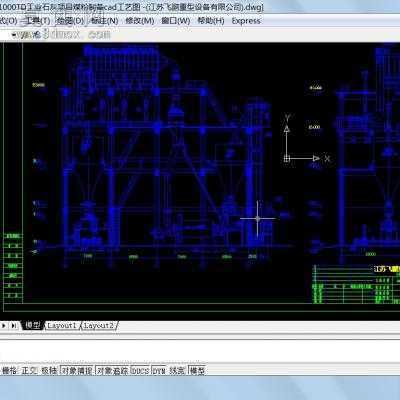Click the UCS origin icon in the drawing
The image size is (400, 400).
(287, 159)
